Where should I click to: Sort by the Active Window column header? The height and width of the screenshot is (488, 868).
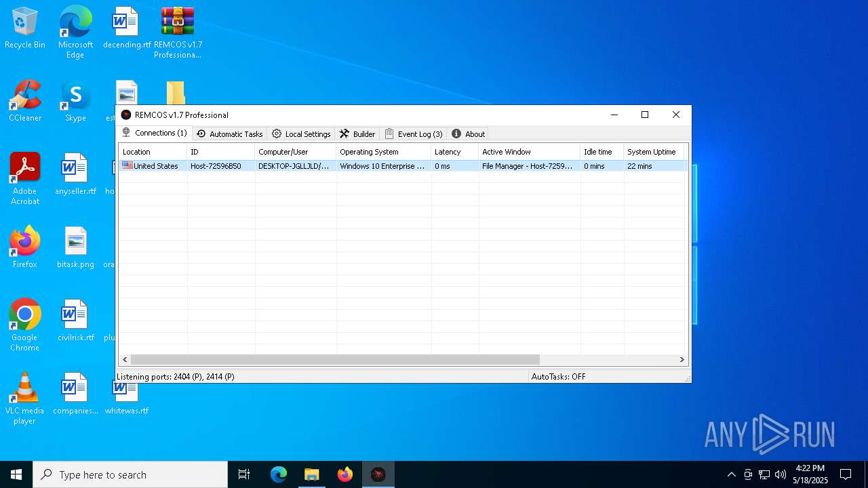click(x=529, y=152)
